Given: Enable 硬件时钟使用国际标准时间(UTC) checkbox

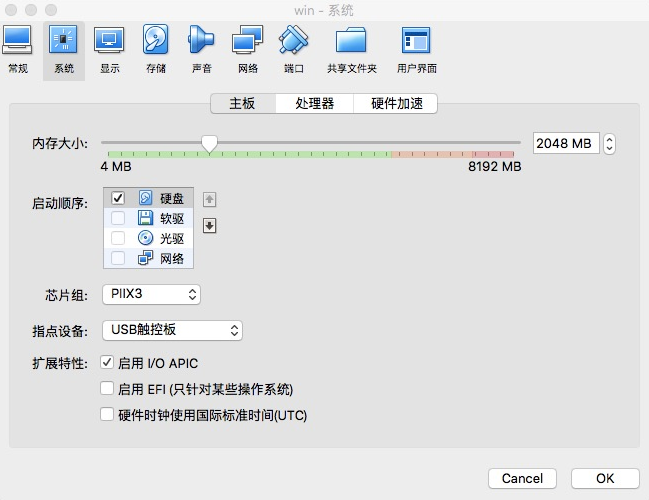Looking at the screenshot, I should click(107, 414).
